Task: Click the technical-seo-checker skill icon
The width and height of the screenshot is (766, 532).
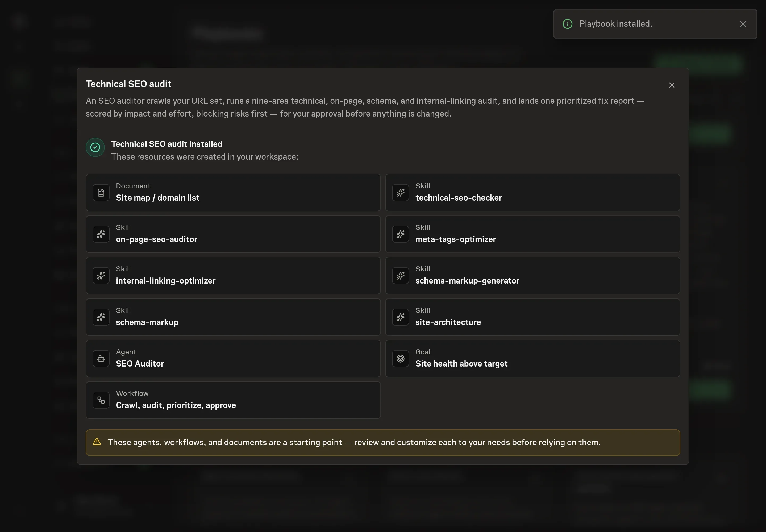Action: (x=400, y=192)
